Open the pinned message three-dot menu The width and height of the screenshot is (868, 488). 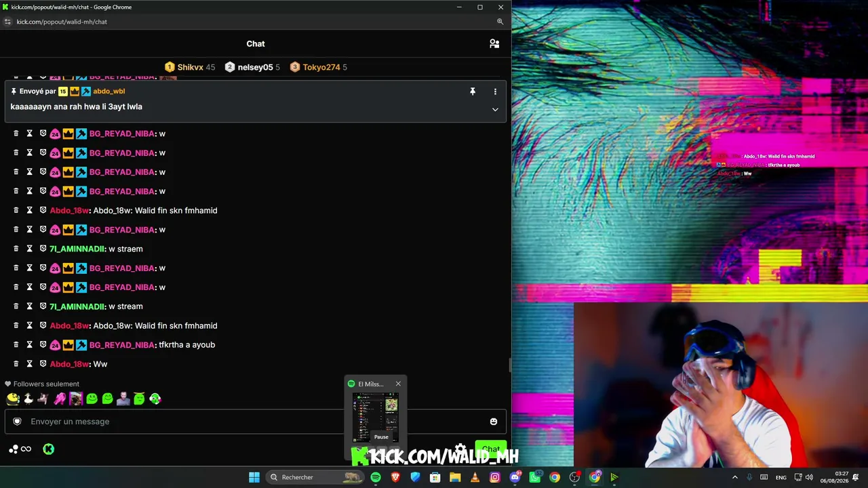click(x=495, y=91)
